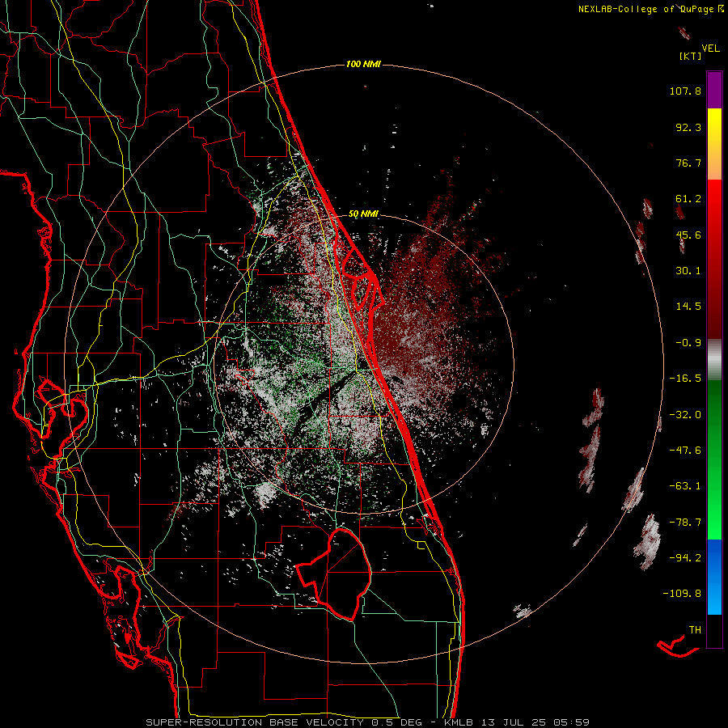The width and height of the screenshot is (728, 728).
Task: Click the -16.5 velocity scale value
Action: pyautogui.click(x=685, y=379)
